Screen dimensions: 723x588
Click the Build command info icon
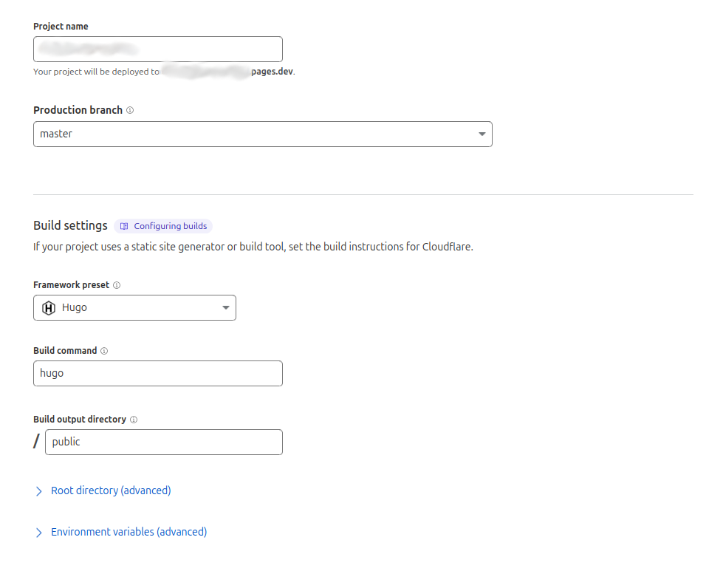[x=104, y=351]
